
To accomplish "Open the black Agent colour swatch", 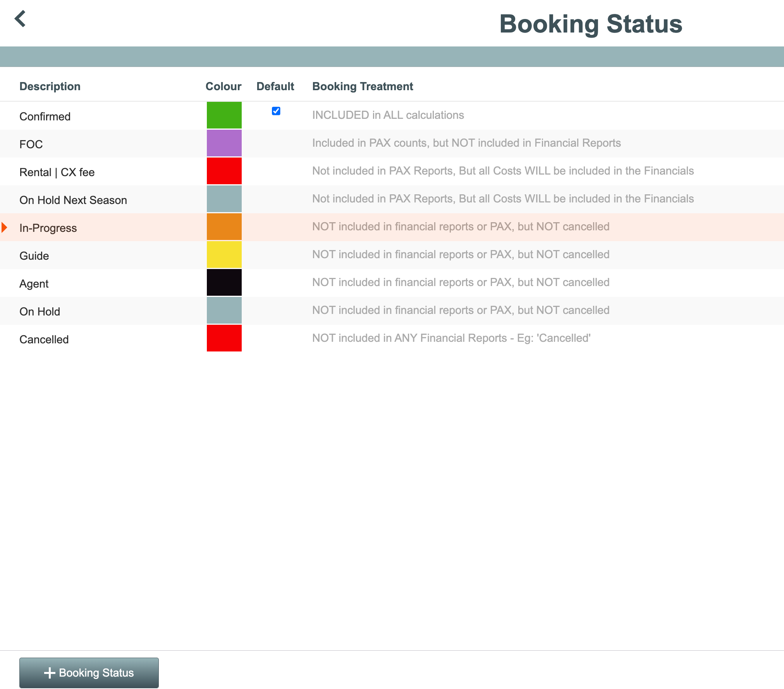I will 224,283.
